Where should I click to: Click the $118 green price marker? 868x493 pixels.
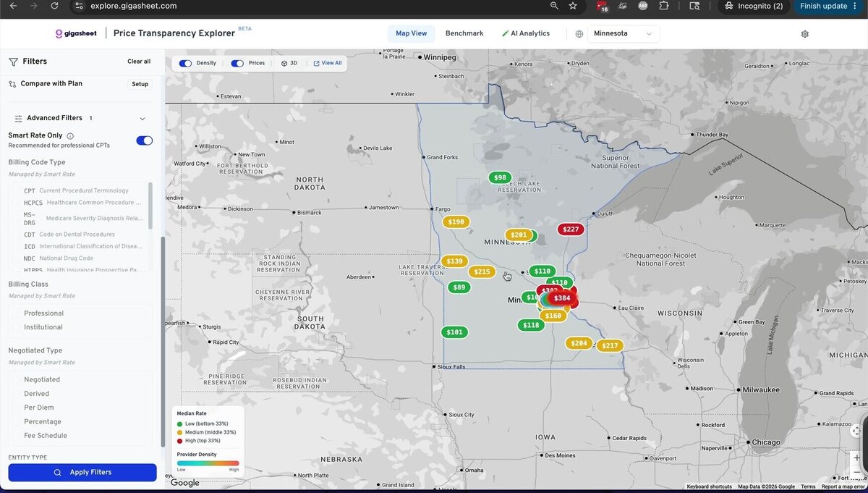coord(531,325)
